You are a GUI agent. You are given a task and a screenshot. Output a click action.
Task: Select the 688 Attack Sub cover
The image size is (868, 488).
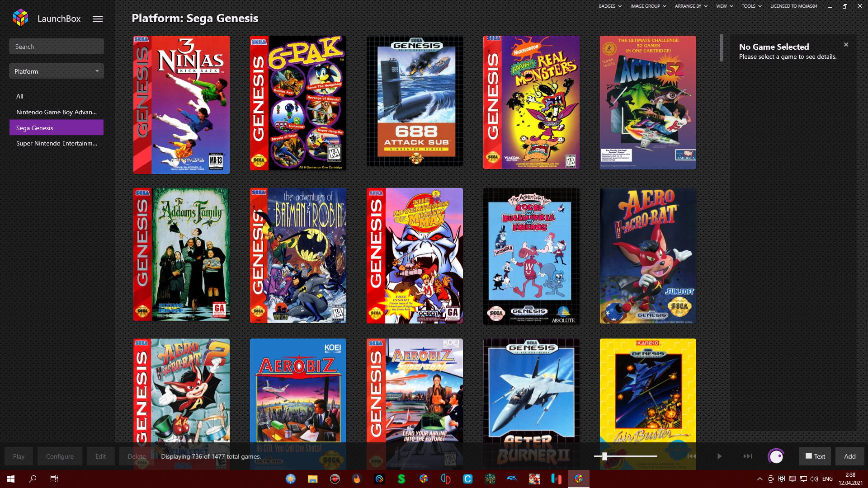(415, 101)
